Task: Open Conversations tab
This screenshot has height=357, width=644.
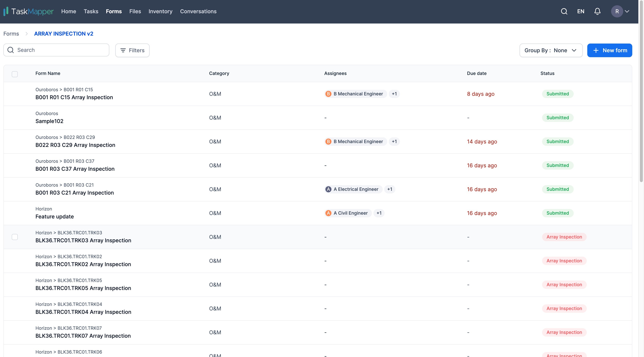Action: pyautogui.click(x=198, y=11)
